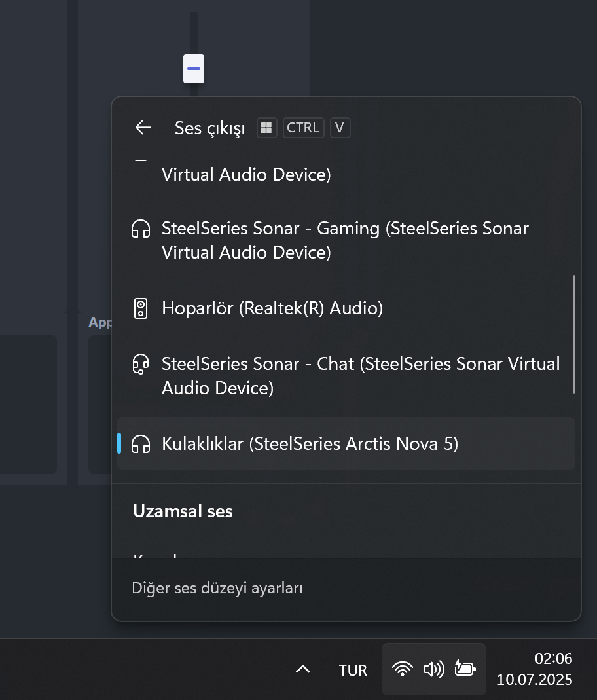Select Kulaklıklar (SteelSeries Arctis Nova 5)
597x700 pixels.
coord(346,444)
